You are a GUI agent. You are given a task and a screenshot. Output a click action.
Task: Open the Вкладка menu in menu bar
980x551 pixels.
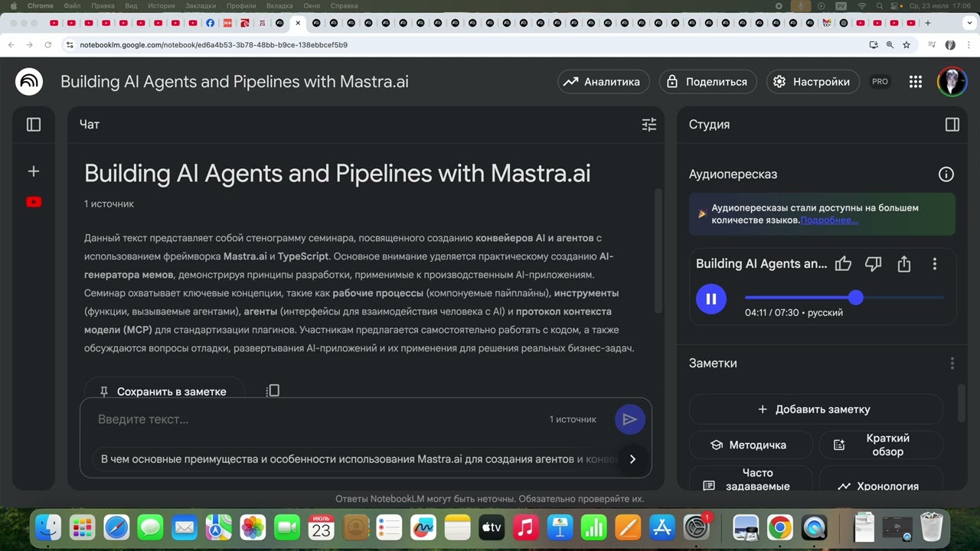pos(279,5)
